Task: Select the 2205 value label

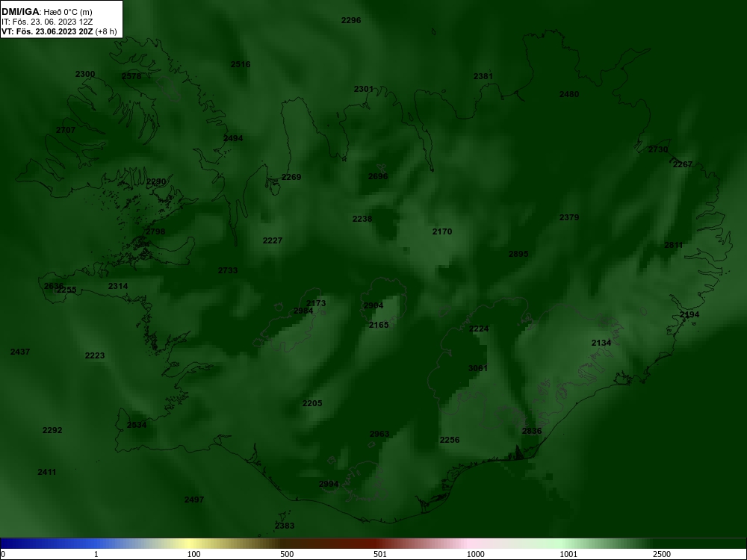Action: click(x=312, y=403)
